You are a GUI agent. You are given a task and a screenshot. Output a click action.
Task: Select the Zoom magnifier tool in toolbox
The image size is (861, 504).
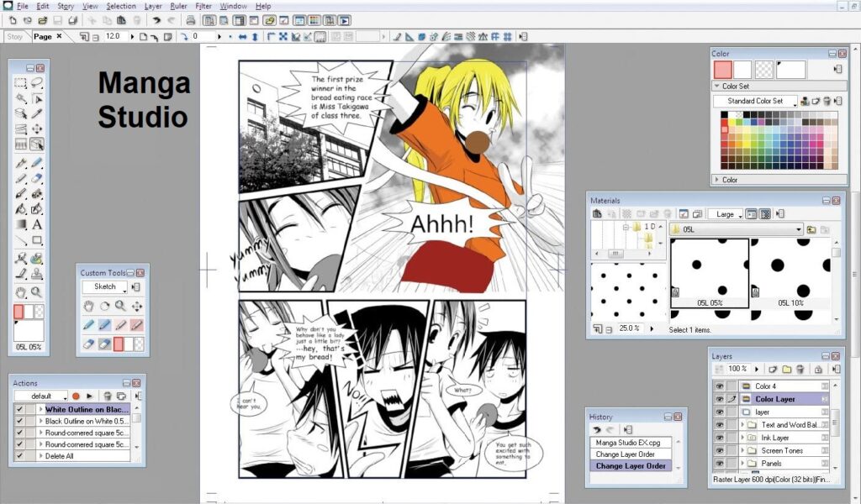coord(37,292)
